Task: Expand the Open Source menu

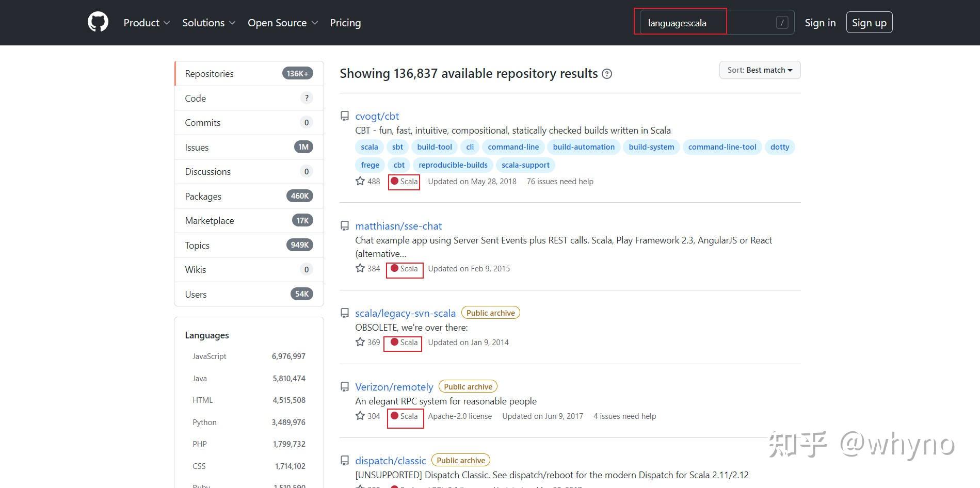Action: click(282, 23)
